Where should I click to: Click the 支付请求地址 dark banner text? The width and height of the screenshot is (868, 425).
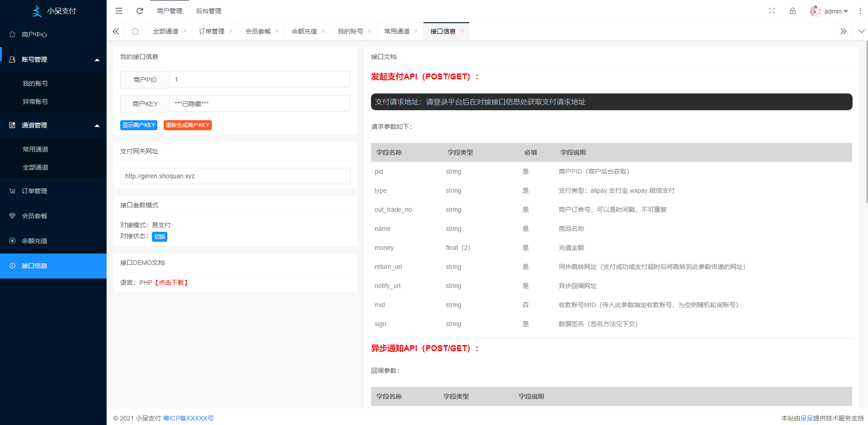coord(480,102)
